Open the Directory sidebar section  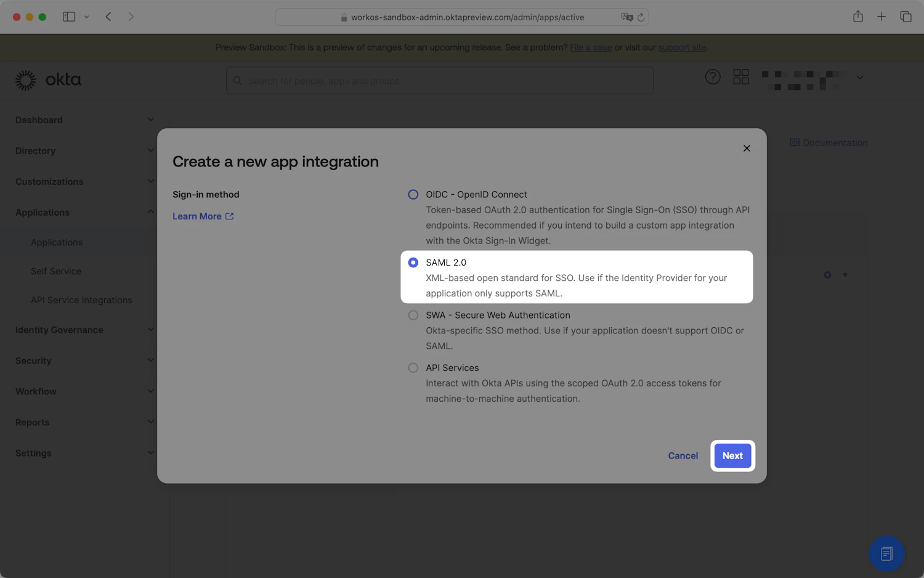click(x=35, y=151)
